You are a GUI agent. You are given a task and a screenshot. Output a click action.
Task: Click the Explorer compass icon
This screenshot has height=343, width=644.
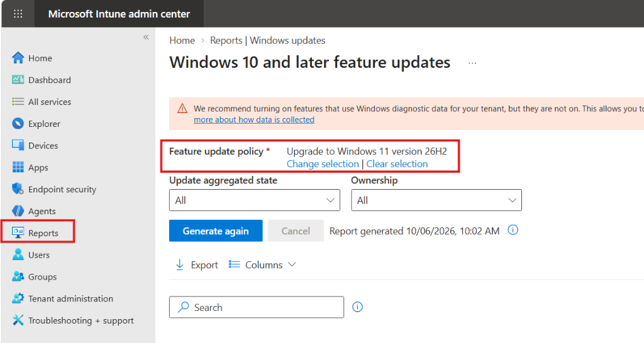point(18,123)
